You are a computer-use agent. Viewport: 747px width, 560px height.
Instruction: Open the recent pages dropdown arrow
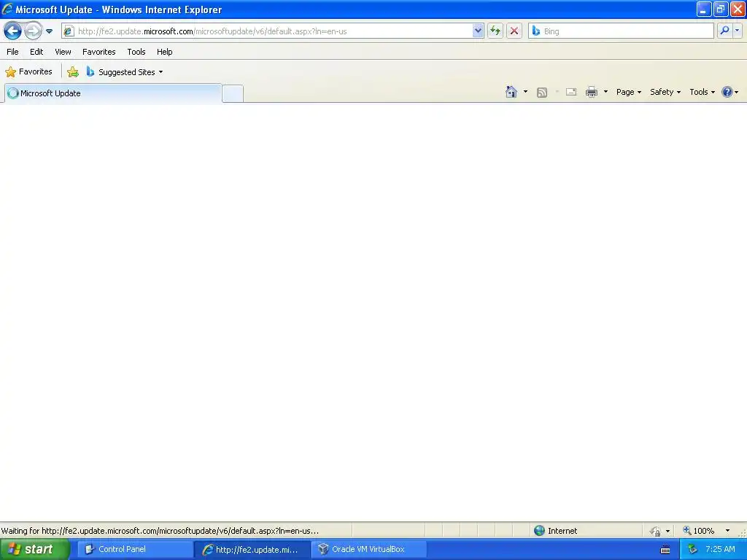click(49, 31)
